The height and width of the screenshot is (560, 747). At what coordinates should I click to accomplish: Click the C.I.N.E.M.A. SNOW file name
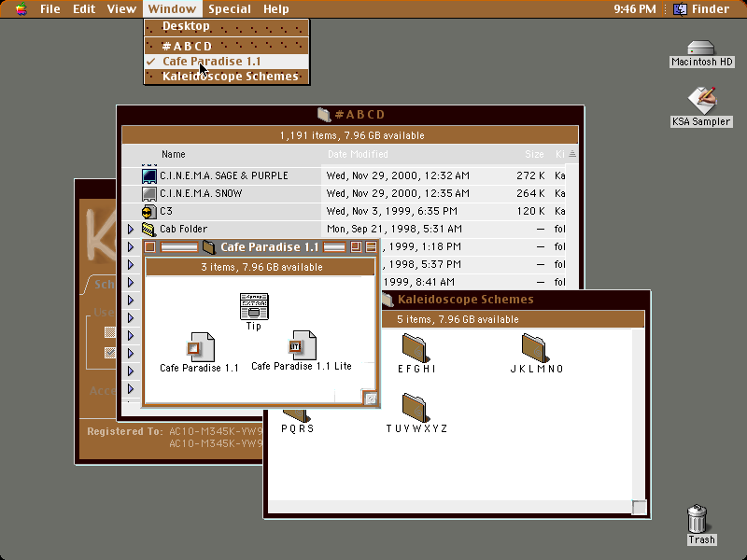coord(201,193)
